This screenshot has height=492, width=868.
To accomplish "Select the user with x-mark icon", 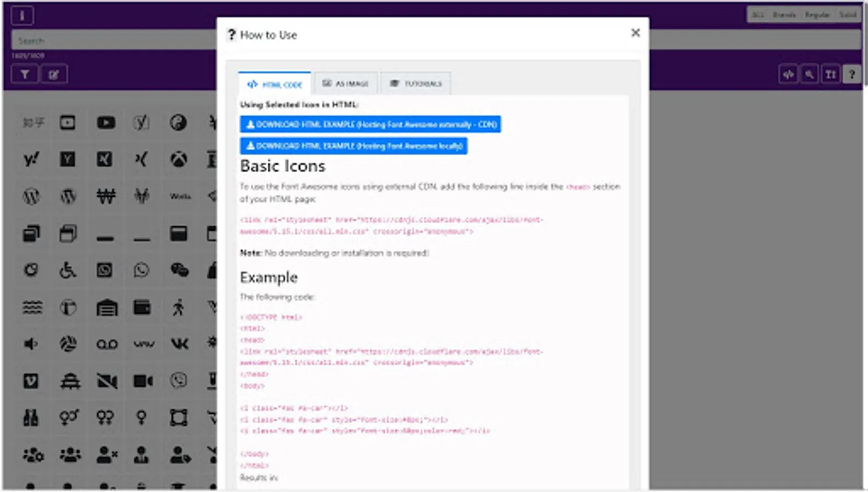I will [107, 454].
